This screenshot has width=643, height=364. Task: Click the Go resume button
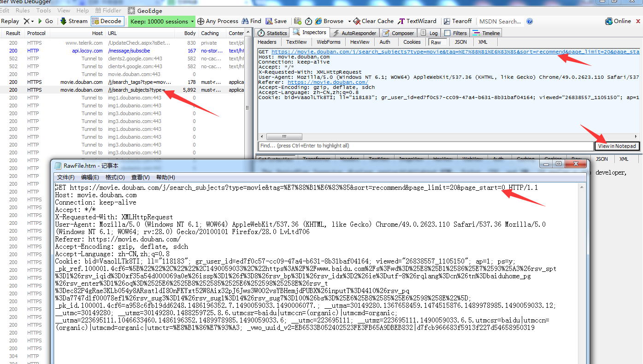point(46,21)
